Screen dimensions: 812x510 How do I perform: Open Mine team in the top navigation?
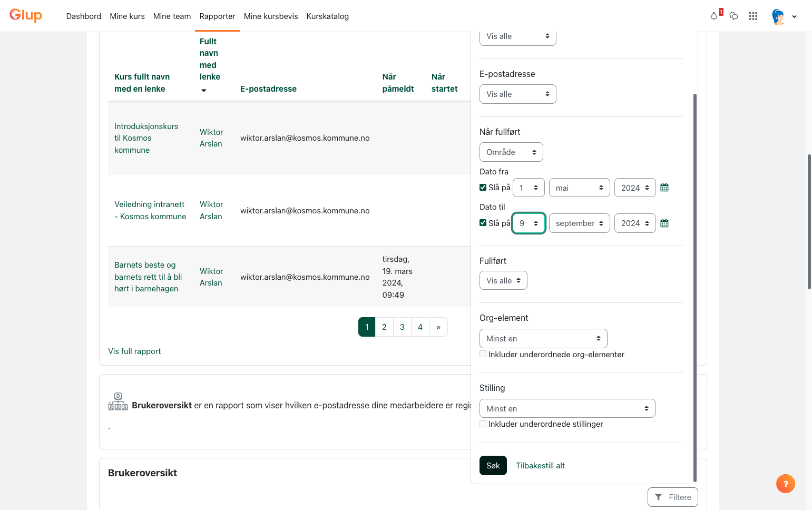[172, 16]
